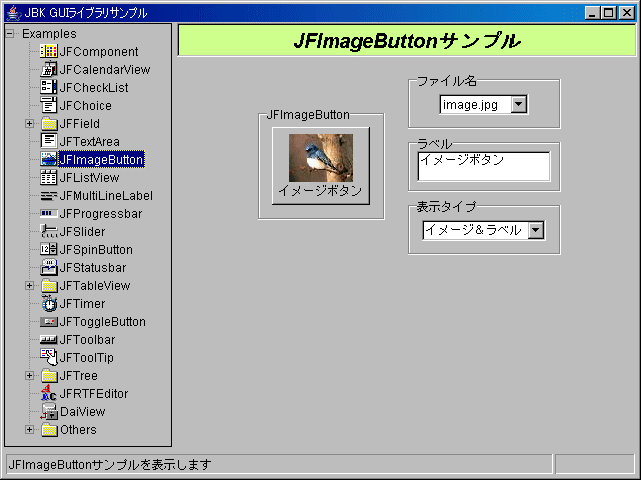Expand the JFField node

tap(29, 123)
